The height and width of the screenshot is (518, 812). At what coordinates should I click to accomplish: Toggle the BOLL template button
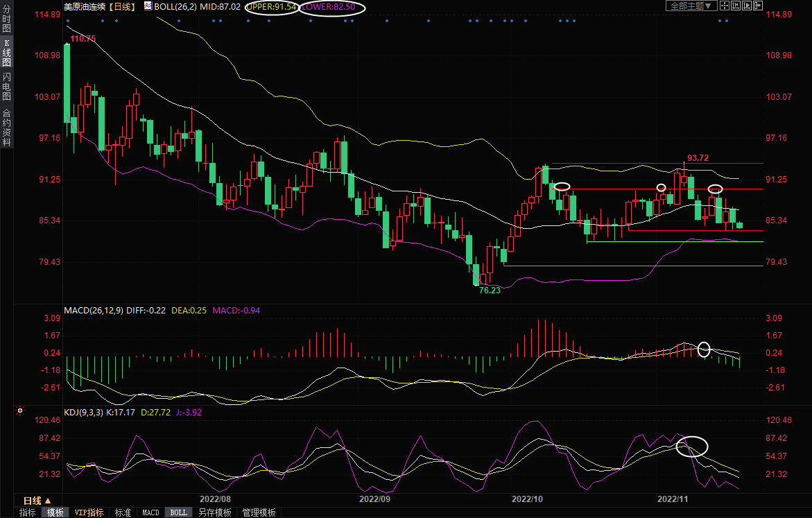[178, 512]
